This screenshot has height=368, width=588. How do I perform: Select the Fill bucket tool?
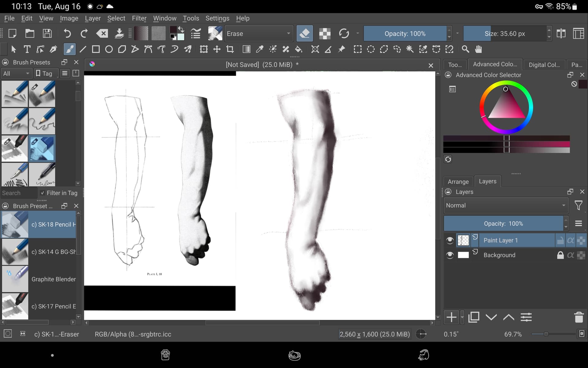click(299, 49)
